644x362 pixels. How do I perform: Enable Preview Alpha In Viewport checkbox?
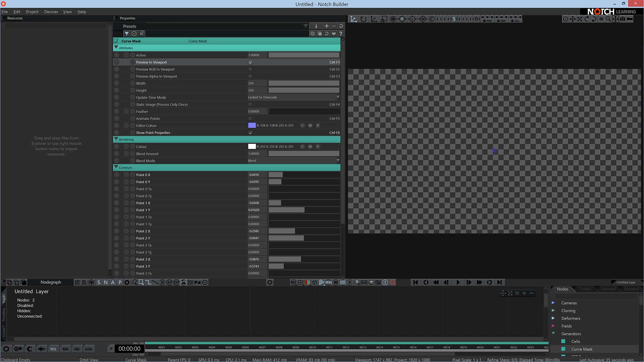click(x=250, y=76)
